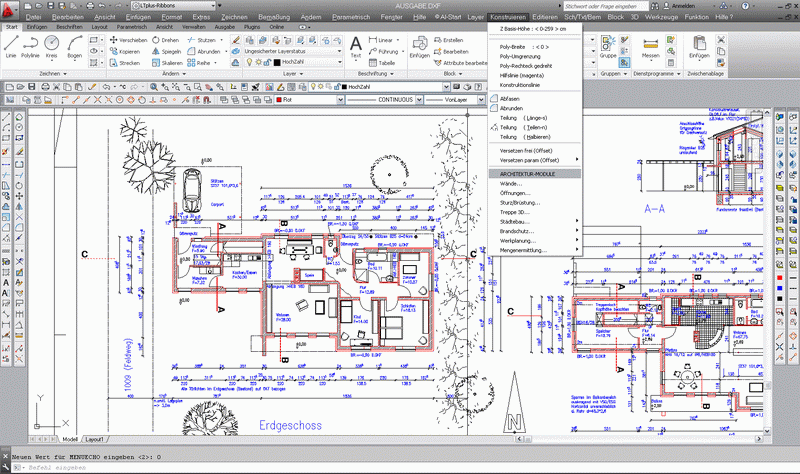Click the blue swatch on right toolbar
The image size is (800, 474).
(x=780, y=288)
